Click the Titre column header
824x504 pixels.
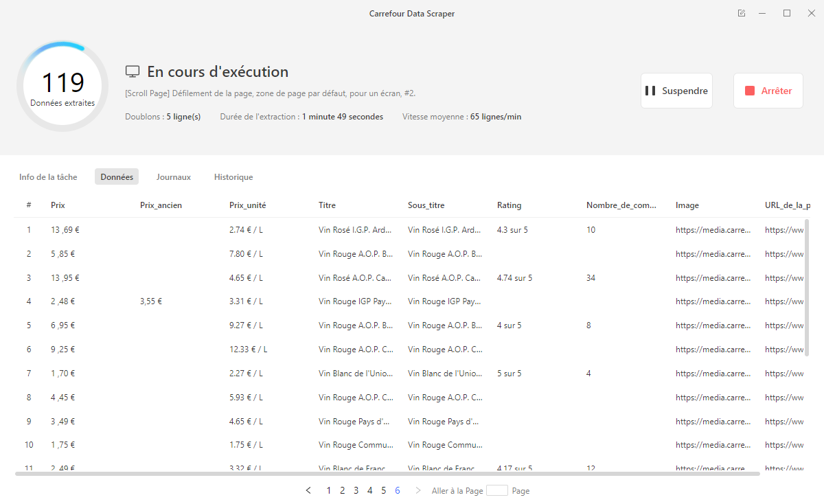click(x=328, y=205)
